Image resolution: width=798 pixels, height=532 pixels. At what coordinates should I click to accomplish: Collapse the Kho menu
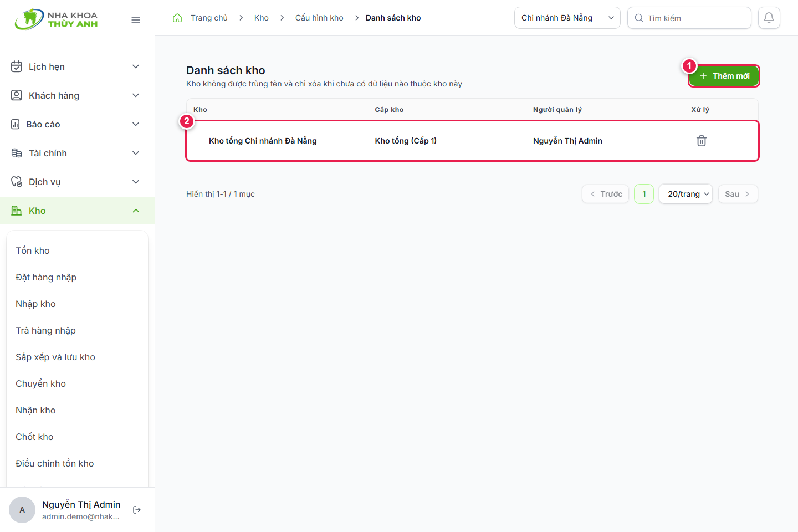pos(136,211)
